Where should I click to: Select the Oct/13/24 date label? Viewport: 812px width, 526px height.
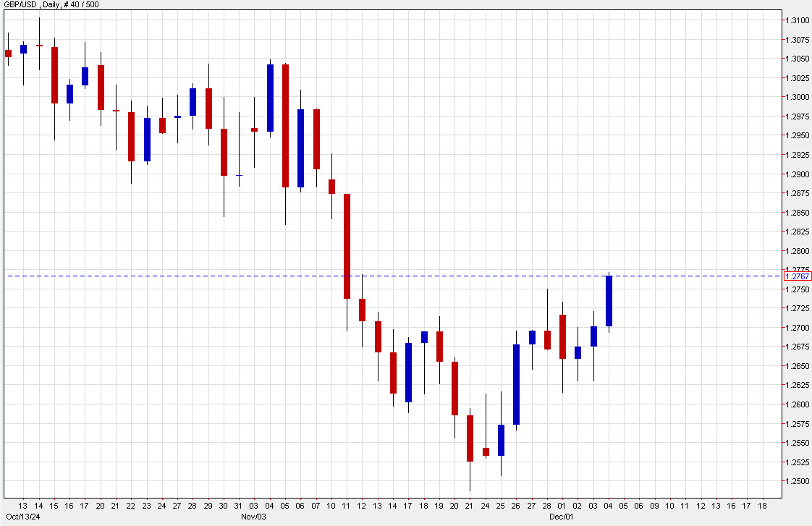(22, 518)
